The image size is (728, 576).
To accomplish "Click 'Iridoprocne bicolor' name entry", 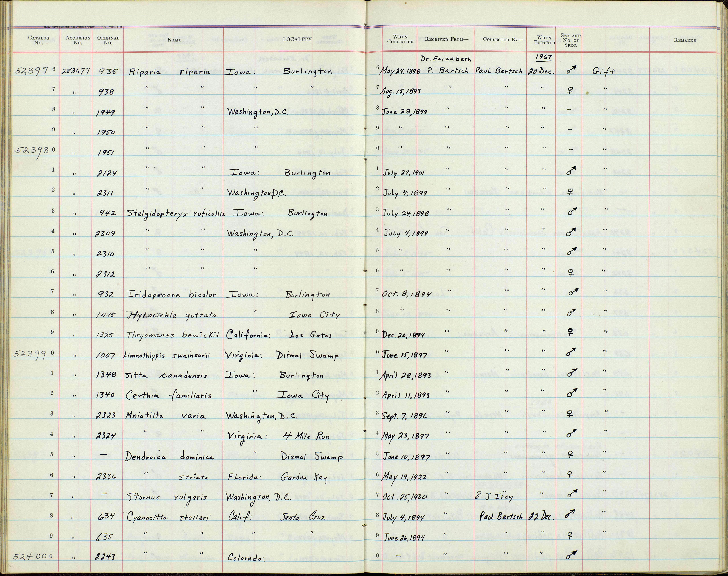I will click(x=171, y=295).
